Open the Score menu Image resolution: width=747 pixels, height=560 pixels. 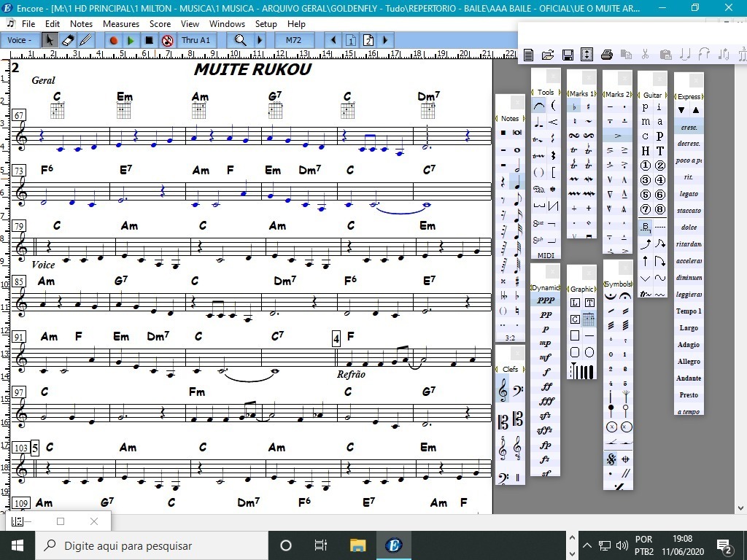tap(160, 24)
